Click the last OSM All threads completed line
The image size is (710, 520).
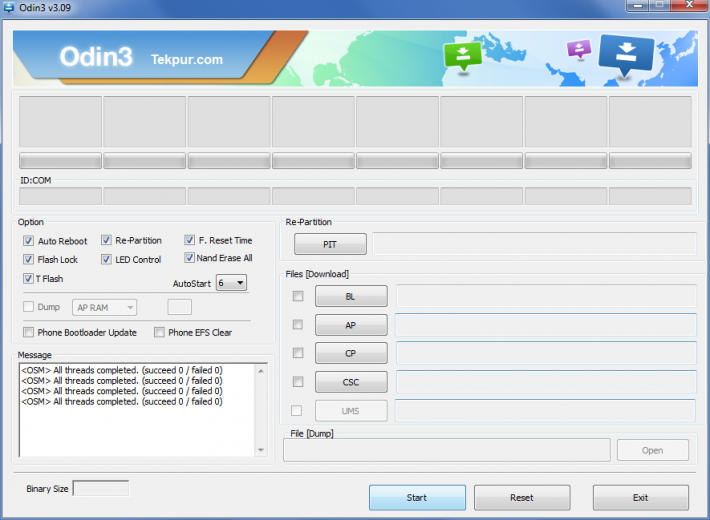coord(122,401)
